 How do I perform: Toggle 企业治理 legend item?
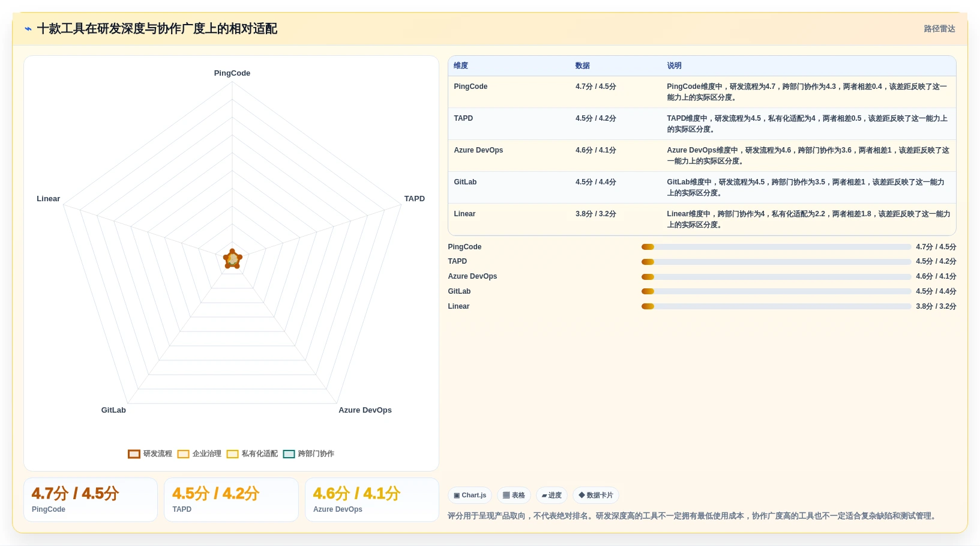point(199,453)
